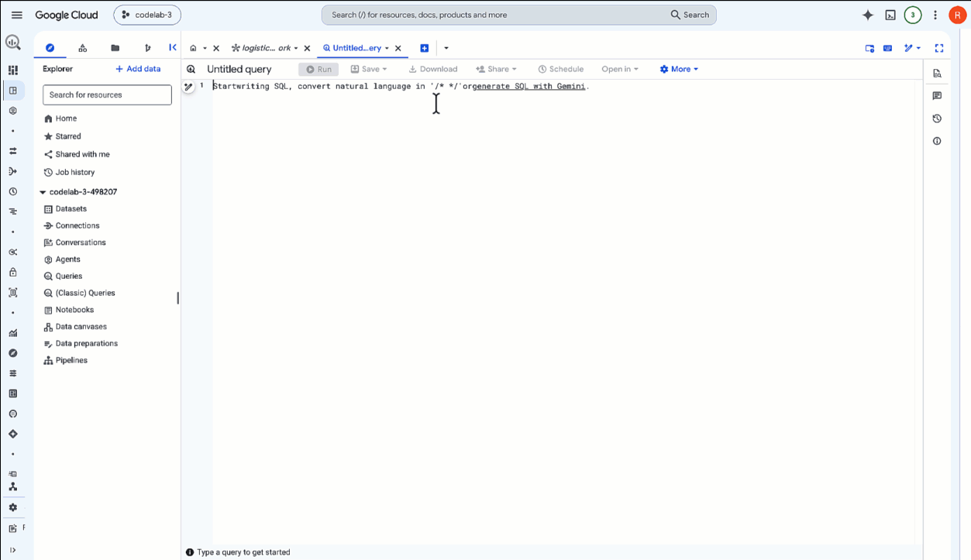Activate Cloud Shell terminal icon

pos(890,15)
